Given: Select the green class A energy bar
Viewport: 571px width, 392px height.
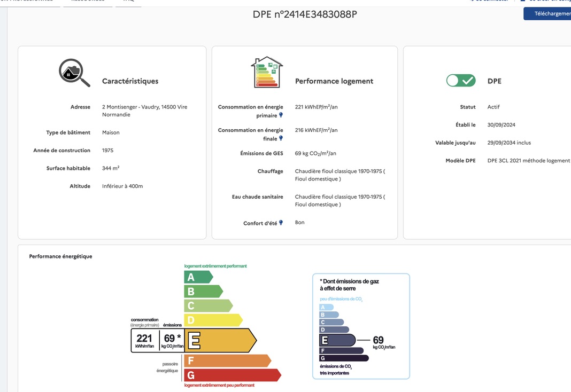Looking at the screenshot, I should pyautogui.click(x=198, y=277).
